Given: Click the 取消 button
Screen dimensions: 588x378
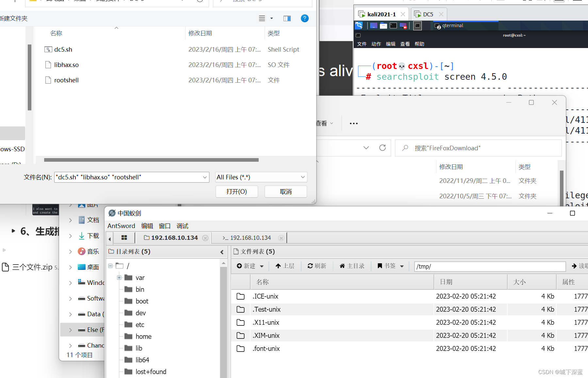Looking at the screenshot, I should (286, 191).
